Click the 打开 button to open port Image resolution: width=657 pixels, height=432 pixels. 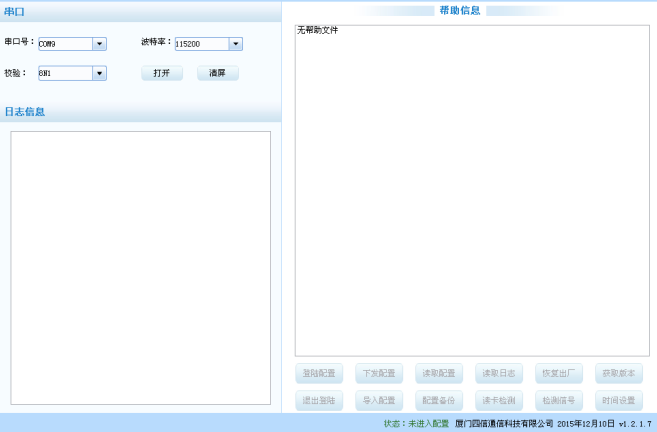click(x=161, y=73)
